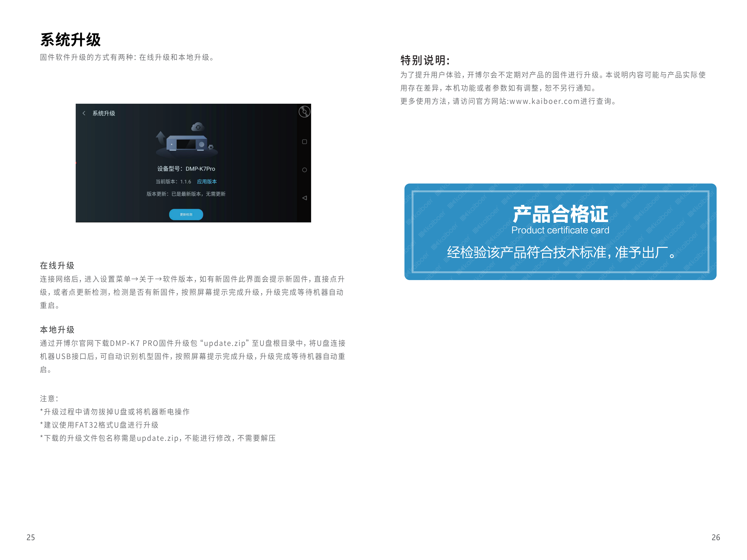The image size is (747, 560).
Task: Open the www.kaiboer.com website address
Action: (x=545, y=101)
